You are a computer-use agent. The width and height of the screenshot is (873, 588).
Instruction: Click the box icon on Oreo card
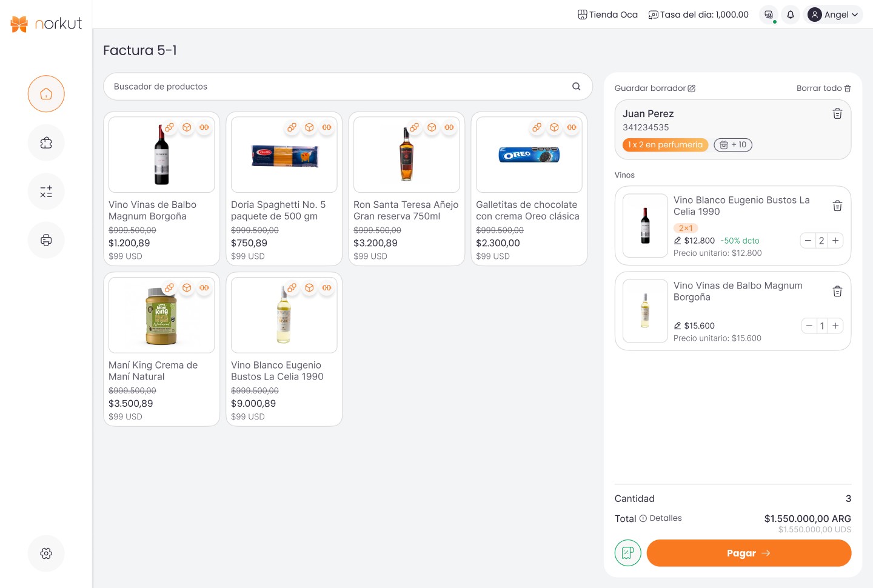(554, 127)
